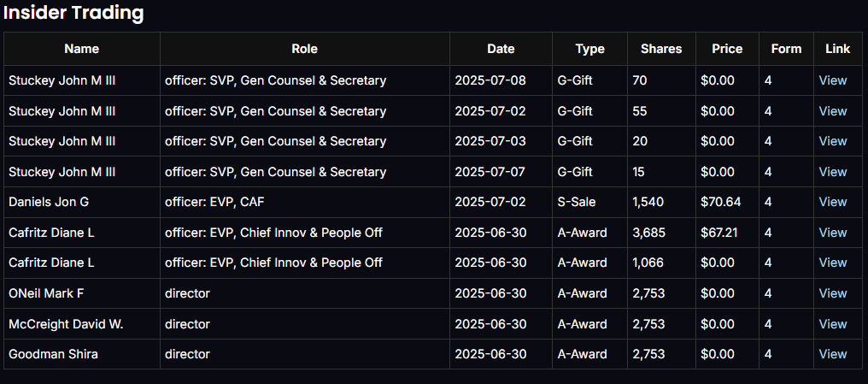Open View link for Cafritz 3,685-share award
Viewport: 868px width, 384px height.
tap(832, 233)
